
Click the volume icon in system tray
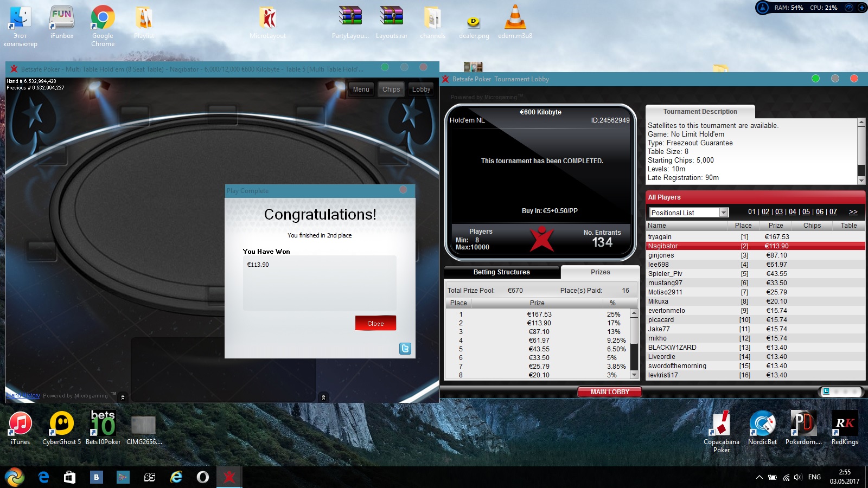[x=797, y=477]
